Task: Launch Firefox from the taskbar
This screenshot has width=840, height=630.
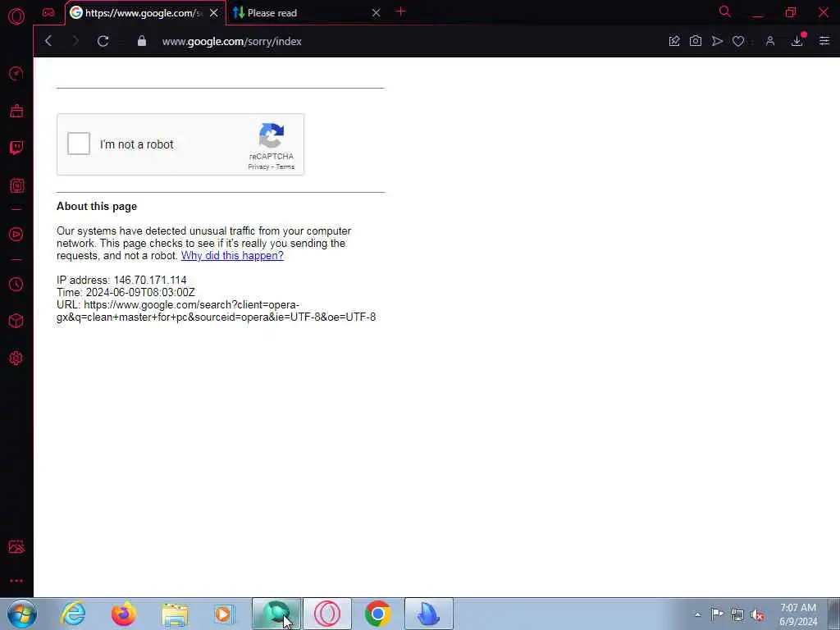Action: click(124, 614)
